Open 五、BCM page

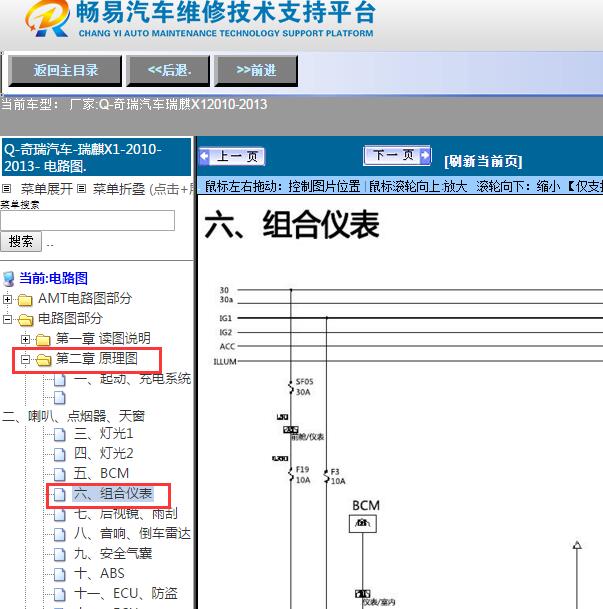pos(101,473)
